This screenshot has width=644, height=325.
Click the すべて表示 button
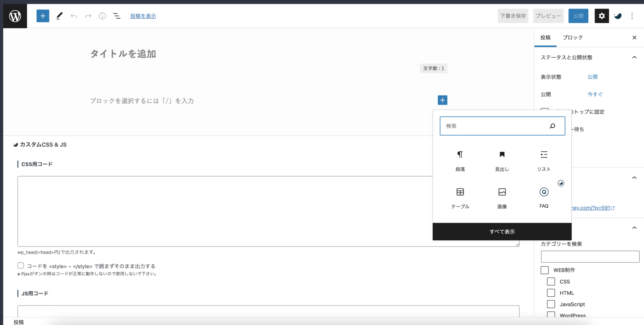502,232
